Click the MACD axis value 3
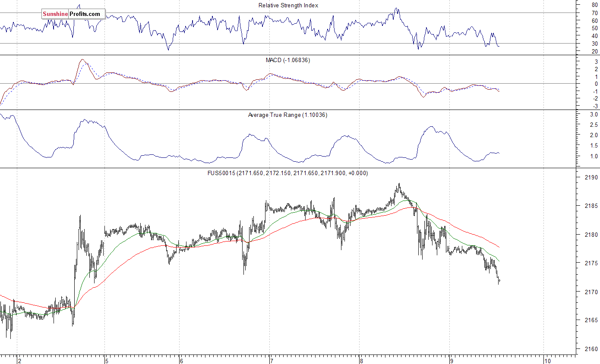The image size is (600, 364). click(596, 62)
